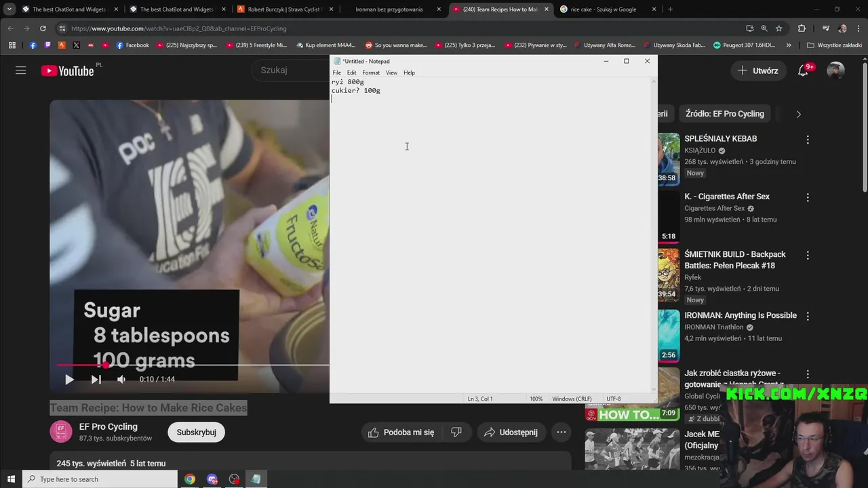Open Notepad View menu

pos(391,73)
